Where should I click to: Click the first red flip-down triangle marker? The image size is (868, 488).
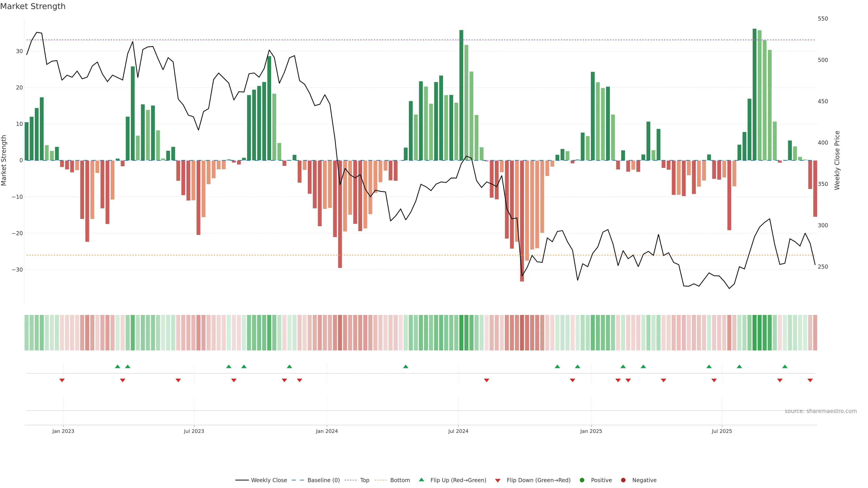[62, 380]
